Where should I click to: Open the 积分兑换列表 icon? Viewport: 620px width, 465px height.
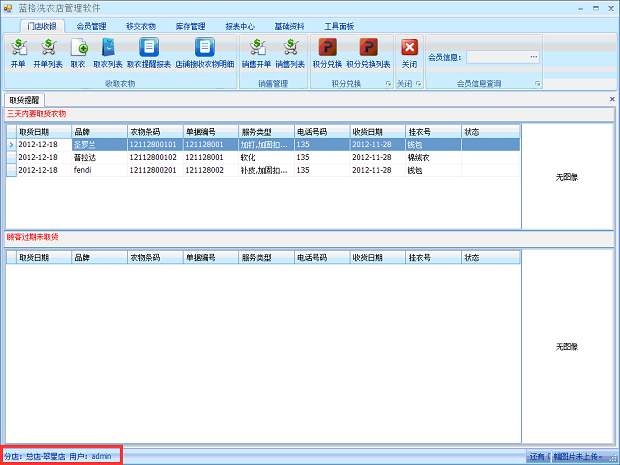368,47
